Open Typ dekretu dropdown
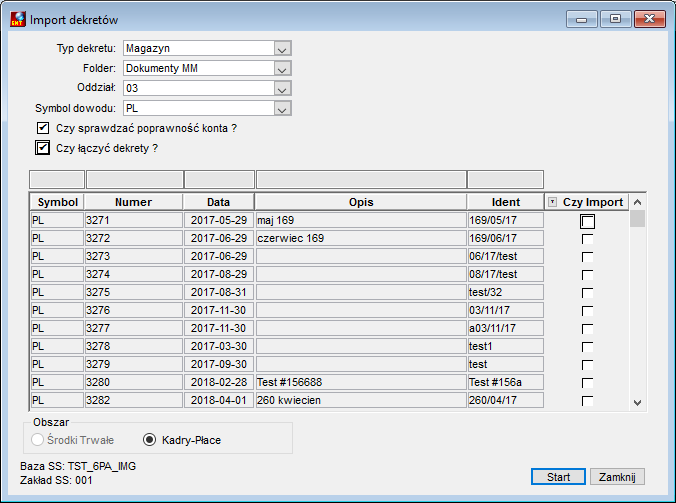The height and width of the screenshot is (503, 676). (x=282, y=48)
